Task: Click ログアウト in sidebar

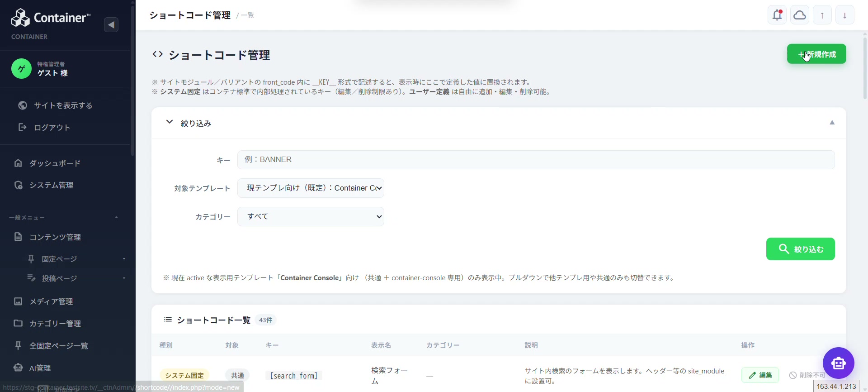Action: (x=52, y=128)
